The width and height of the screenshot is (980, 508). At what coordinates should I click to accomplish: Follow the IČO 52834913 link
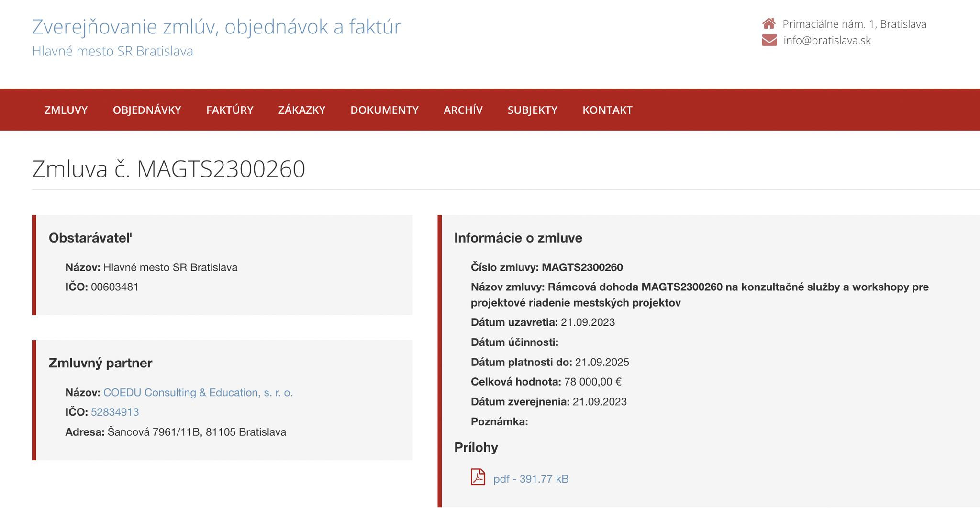coord(115,412)
